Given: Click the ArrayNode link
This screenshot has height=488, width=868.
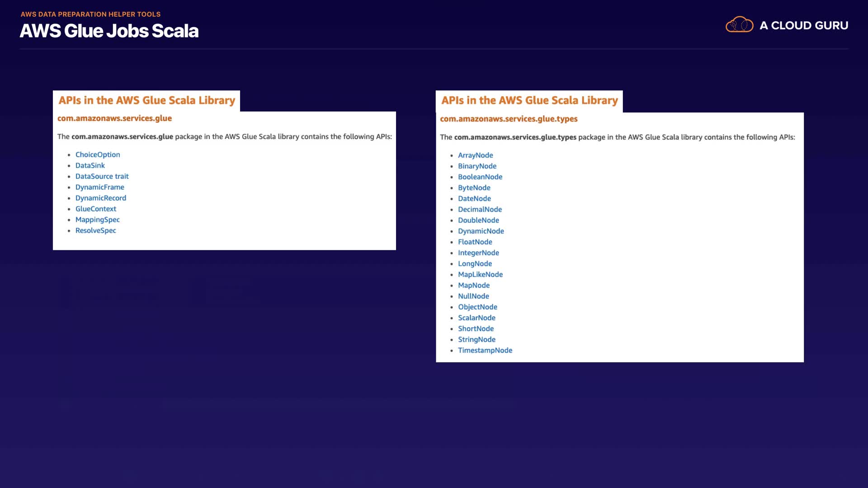Looking at the screenshot, I should (475, 155).
